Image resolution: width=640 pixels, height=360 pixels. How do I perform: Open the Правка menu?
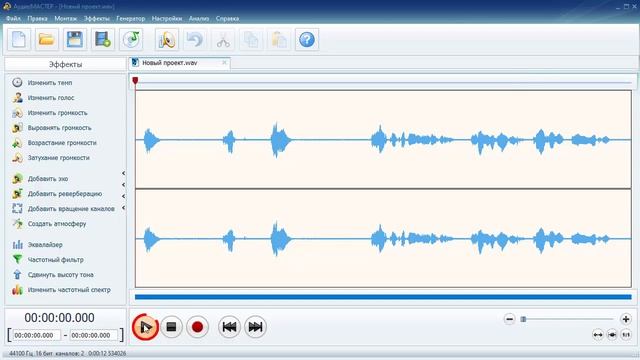click(x=38, y=18)
